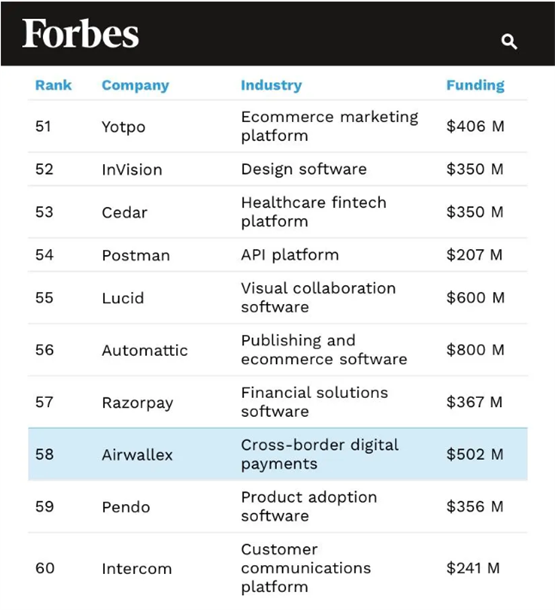555x610 pixels.
Task: Click Airwallex's $502 M funding value
Action: [475, 454]
